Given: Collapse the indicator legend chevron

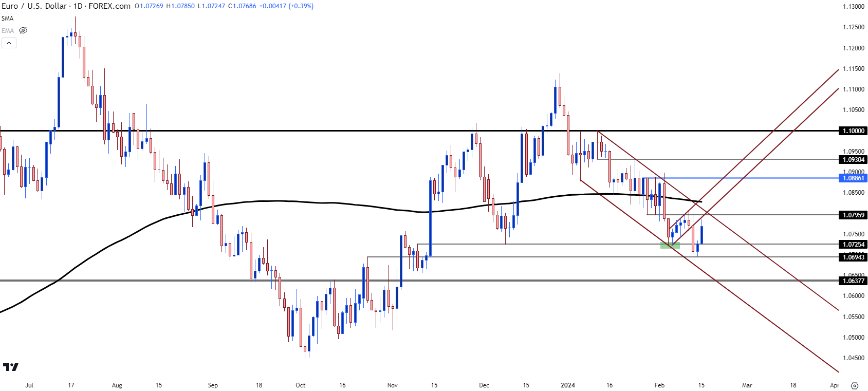Looking at the screenshot, I should tap(9, 43).
